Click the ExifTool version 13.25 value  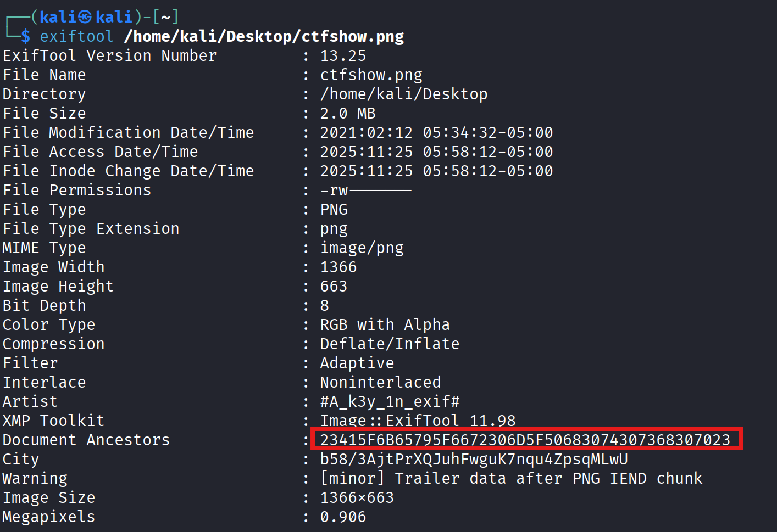pos(343,55)
